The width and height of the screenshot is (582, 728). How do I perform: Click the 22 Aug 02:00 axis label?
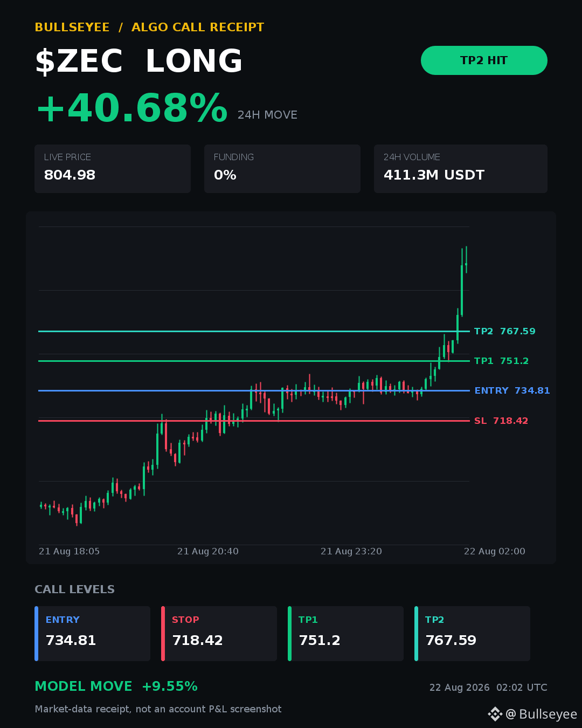[495, 551]
